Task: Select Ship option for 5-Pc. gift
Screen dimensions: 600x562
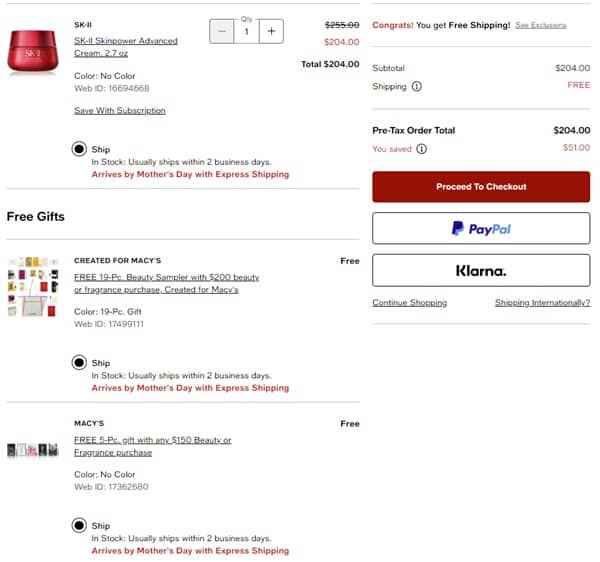Action: tap(79, 526)
